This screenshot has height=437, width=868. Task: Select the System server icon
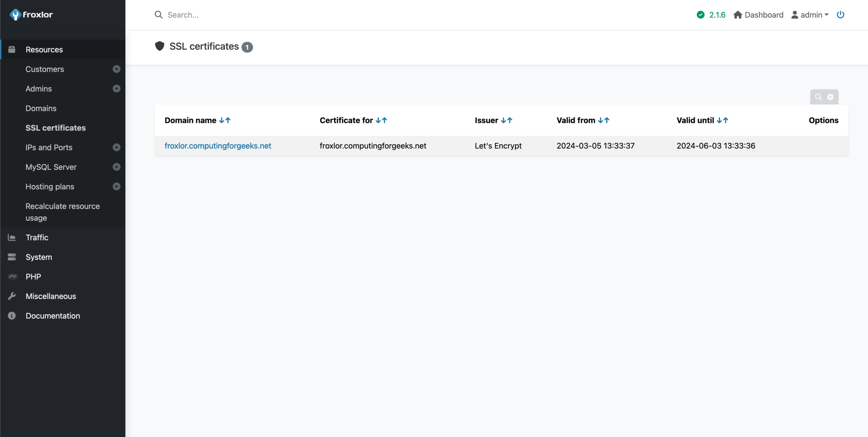coord(11,257)
